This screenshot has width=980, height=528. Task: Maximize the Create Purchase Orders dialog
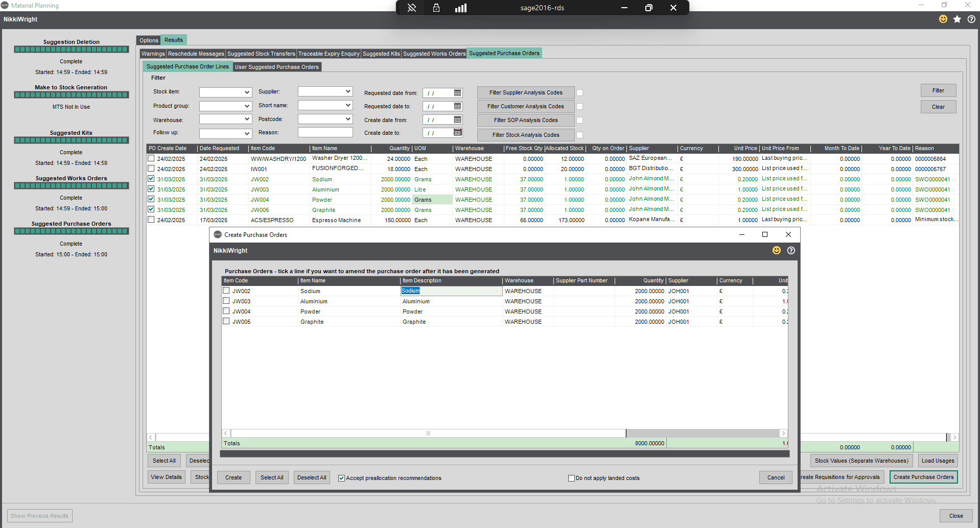click(765, 234)
